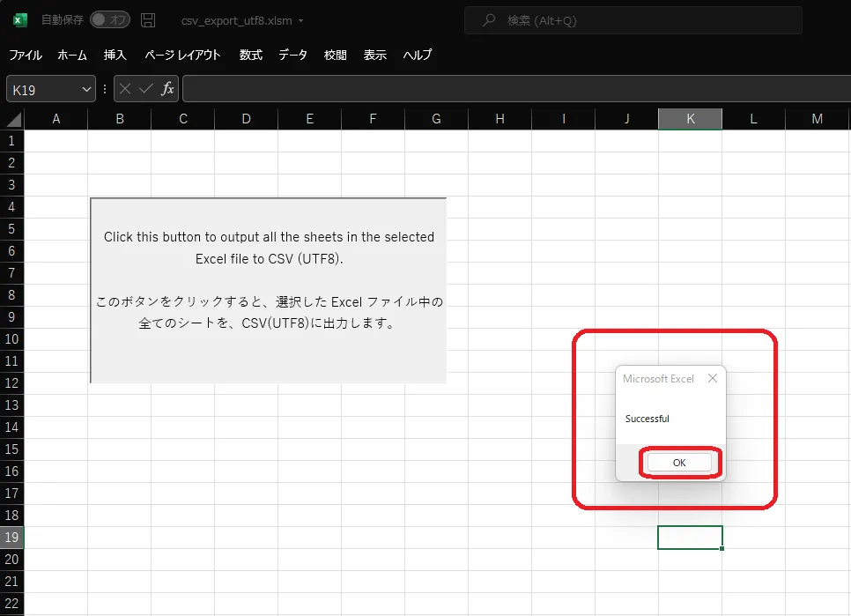
Task: Open the 数式 ribbon tab
Action: pyautogui.click(x=251, y=55)
